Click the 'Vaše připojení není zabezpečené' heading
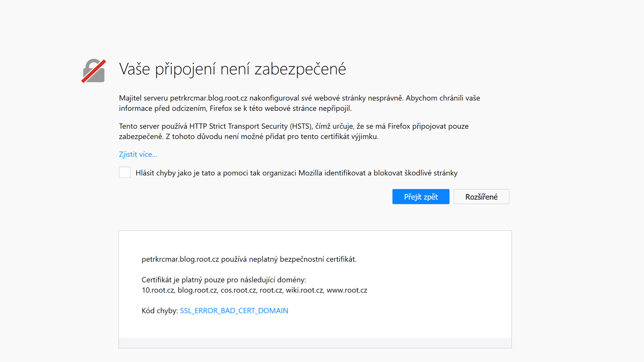This screenshot has height=362, width=644. [232, 69]
